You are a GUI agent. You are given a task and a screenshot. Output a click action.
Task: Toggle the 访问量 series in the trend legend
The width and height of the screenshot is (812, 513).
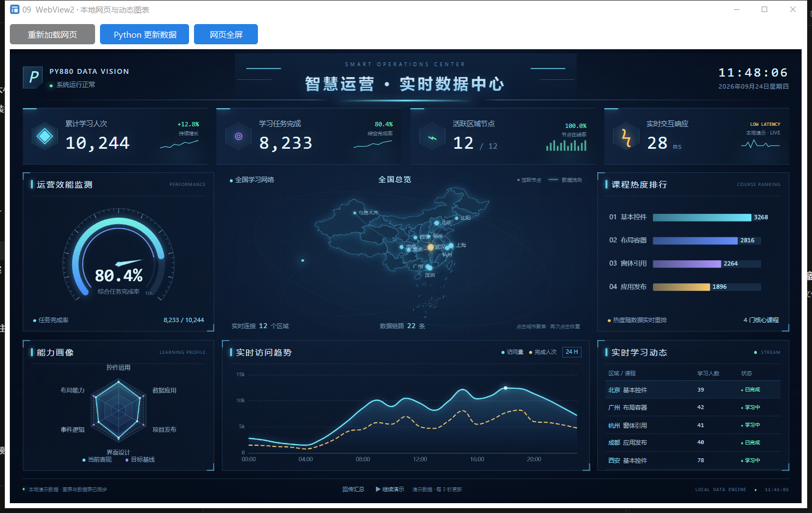pyautogui.click(x=513, y=352)
